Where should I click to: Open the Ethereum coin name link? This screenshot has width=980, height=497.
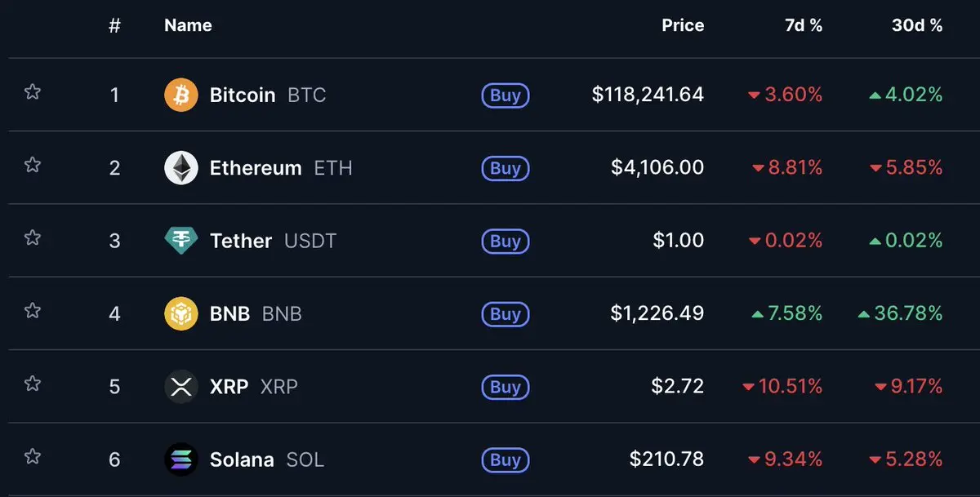point(256,168)
